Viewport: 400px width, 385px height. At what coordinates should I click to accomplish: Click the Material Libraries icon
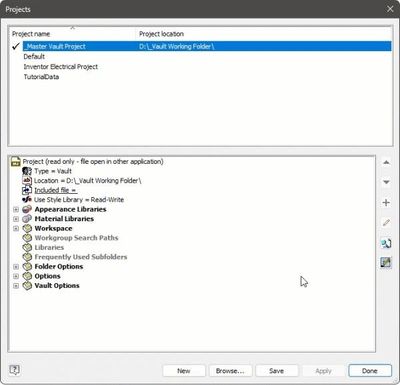click(x=27, y=219)
